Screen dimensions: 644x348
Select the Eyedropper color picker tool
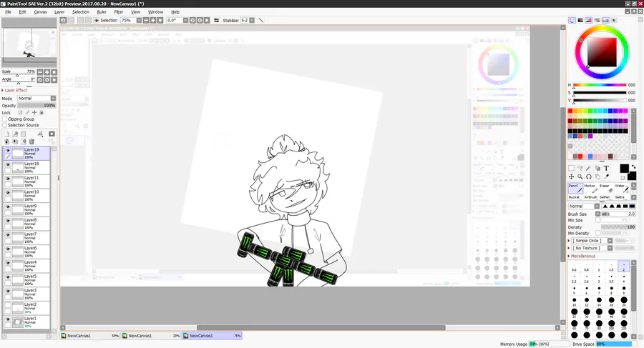tap(606, 177)
